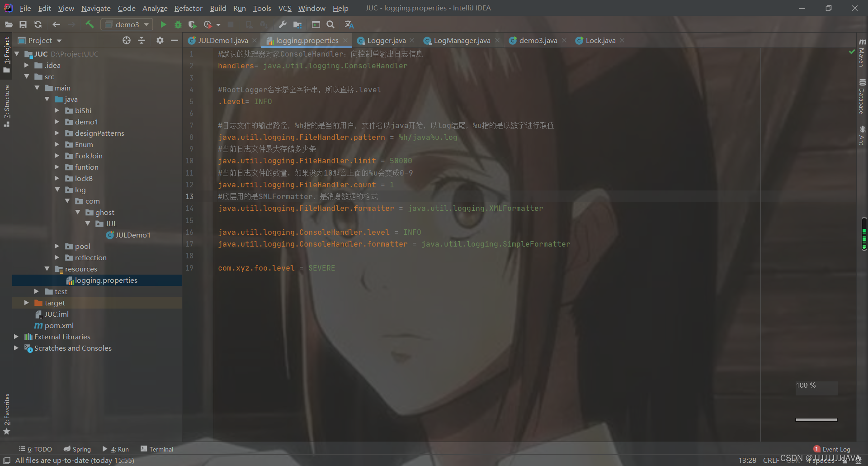Close the logging.properties tab
Screen dimensions: 868x466
point(345,40)
